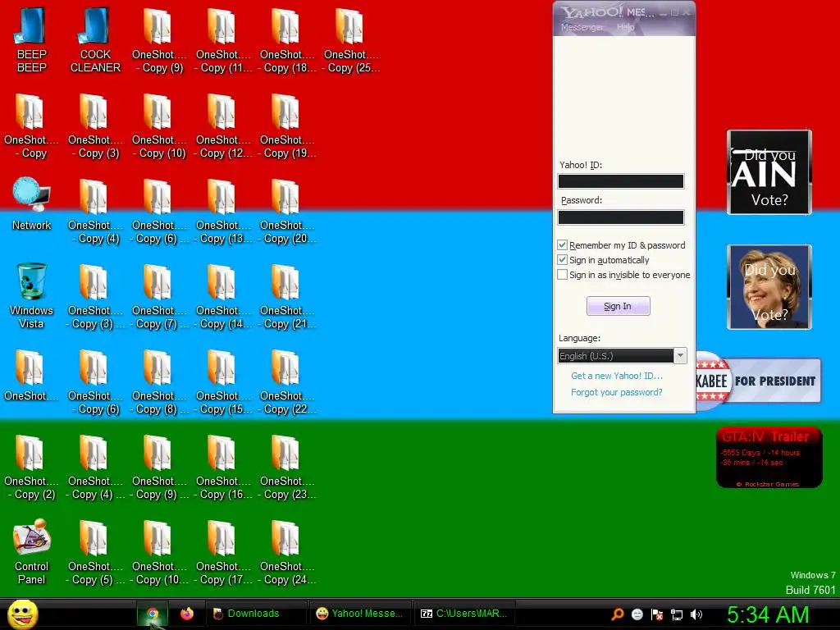840x630 pixels.
Task: Click the Sign In button
Action: [618, 307]
